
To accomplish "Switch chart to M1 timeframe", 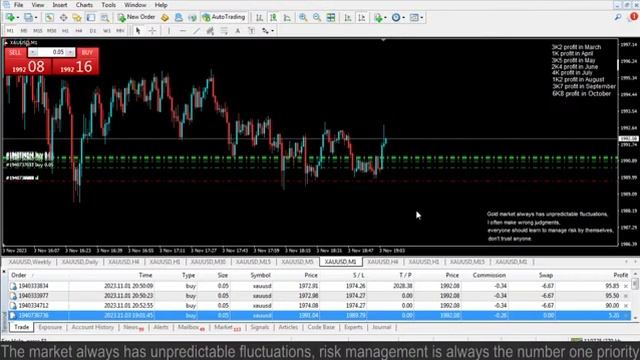I will coord(10,31).
